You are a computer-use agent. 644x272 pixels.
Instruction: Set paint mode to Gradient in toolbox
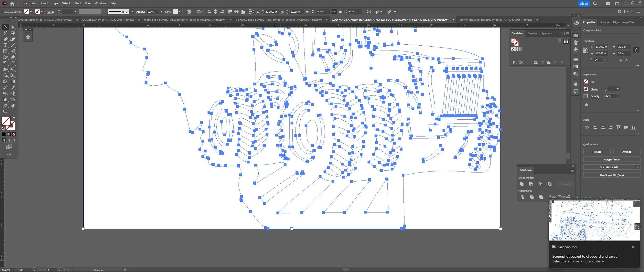point(9,134)
